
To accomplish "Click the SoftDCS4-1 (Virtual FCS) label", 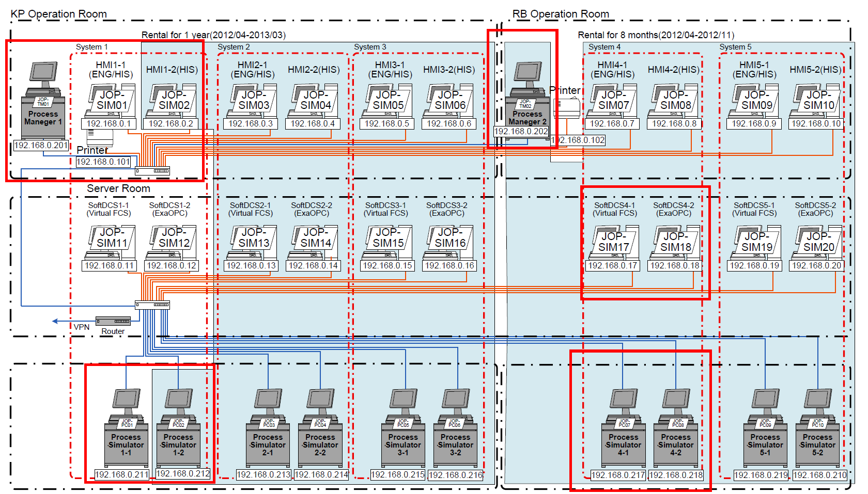I will 615,209.
